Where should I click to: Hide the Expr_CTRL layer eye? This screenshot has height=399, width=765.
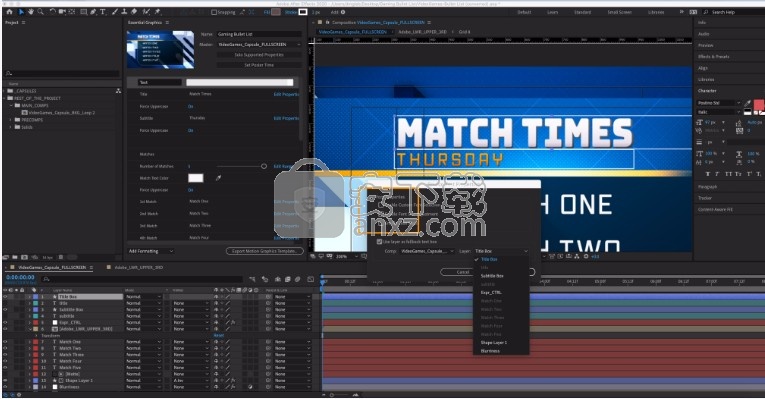click(x=5, y=322)
